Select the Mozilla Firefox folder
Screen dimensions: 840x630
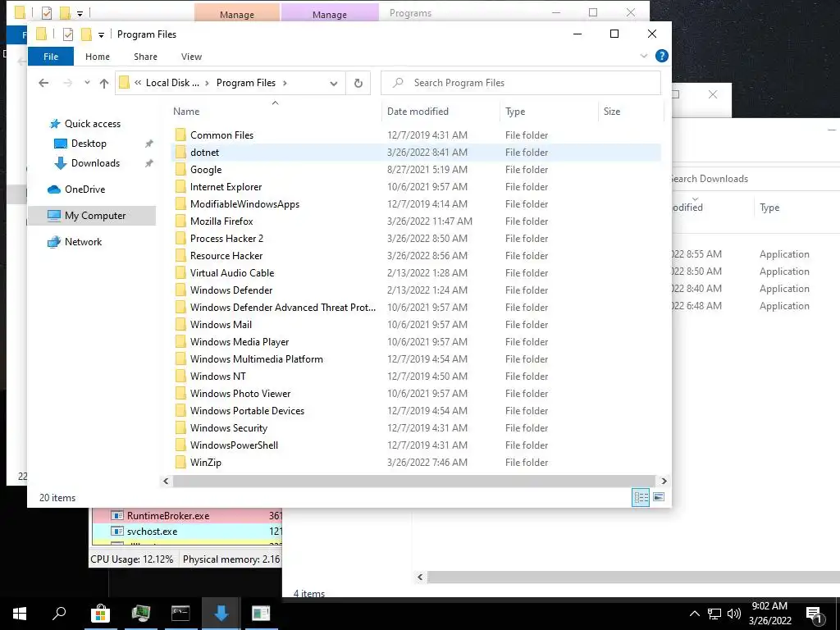221,221
